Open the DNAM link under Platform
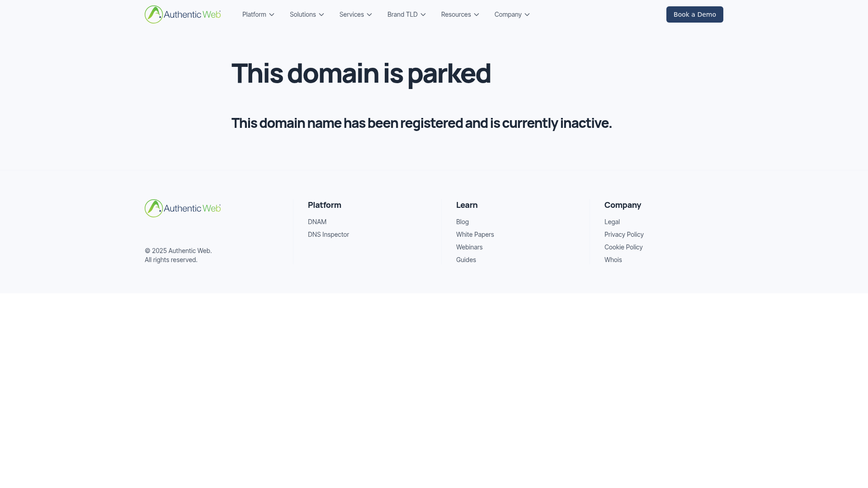The width and height of the screenshot is (868, 488). pyautogui.click(x=317, y=221)
